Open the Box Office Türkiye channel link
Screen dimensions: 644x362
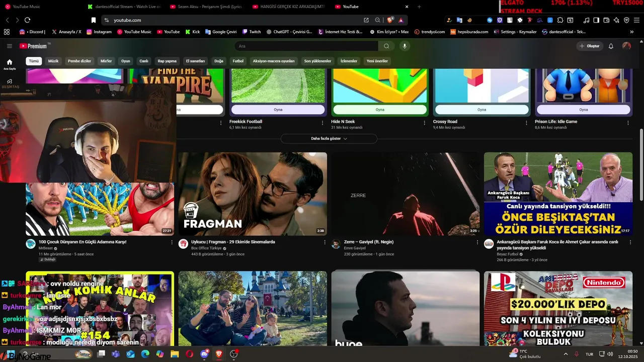click(x=206, y=248)
